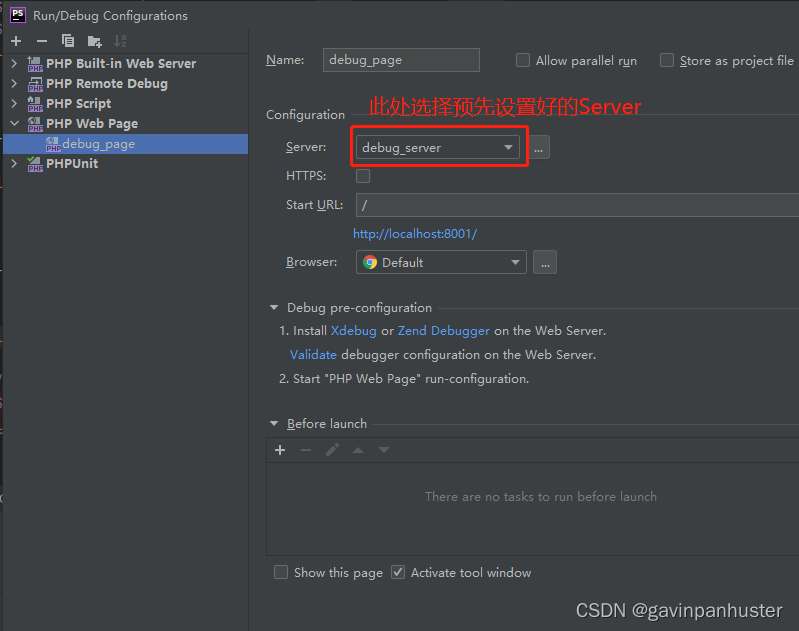Click the Copy Configuration icon

tap(67, 41)
